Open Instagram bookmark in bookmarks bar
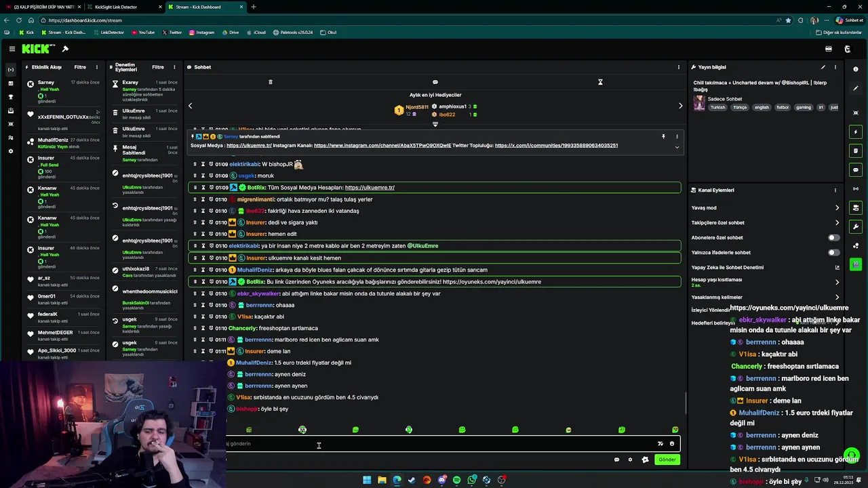Image resolution: width=868 pixels, height=488 pixels. pyautogui.click(x=201, y=33)
